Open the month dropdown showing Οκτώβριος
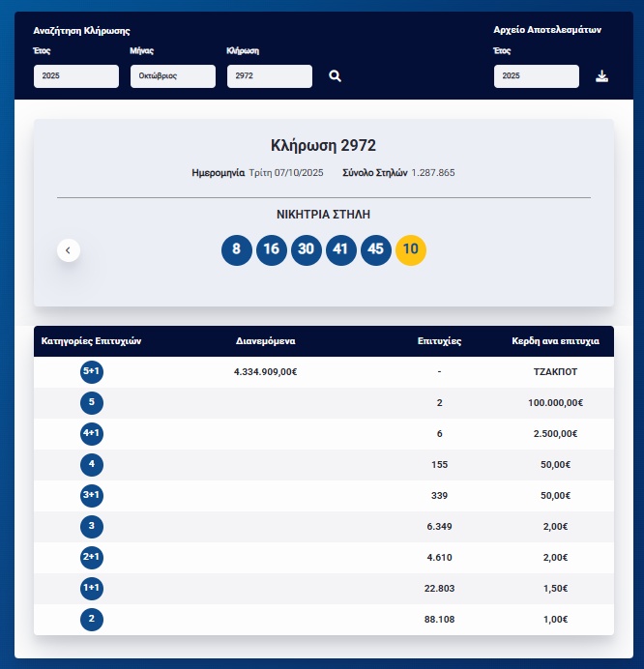Image resolution: width=644 pixels, height=669 pixels. pyautogui.click(x=172, y=76)
